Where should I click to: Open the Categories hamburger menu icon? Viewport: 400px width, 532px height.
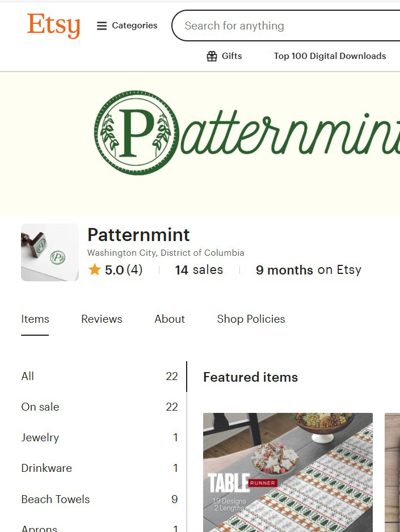(102, 26)
